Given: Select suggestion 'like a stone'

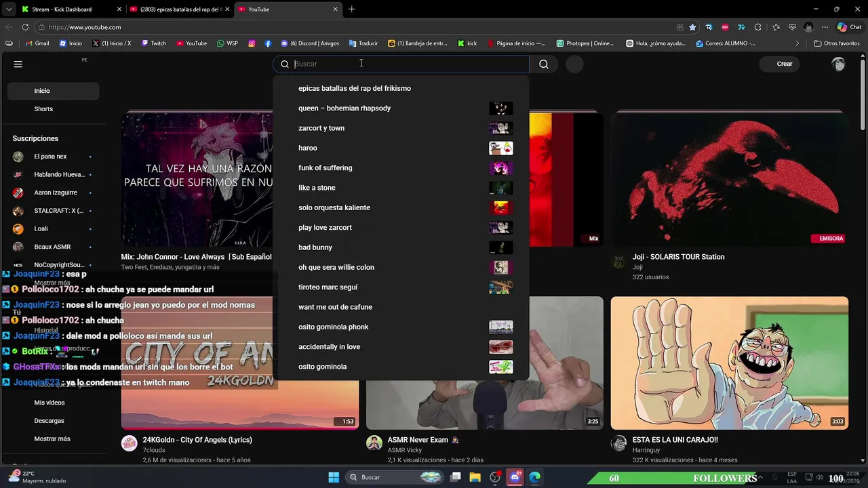Looking at the screenshot, I should pos(401,188).
